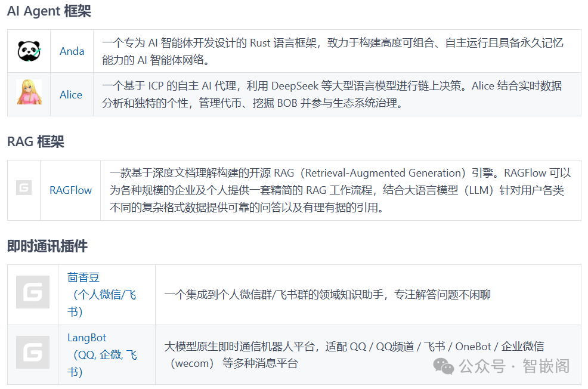Image resolution: width=588 pixels, height=389 pixels.
Task: Click the AI Agent 框架 heading
Action: tap(49, 11)
